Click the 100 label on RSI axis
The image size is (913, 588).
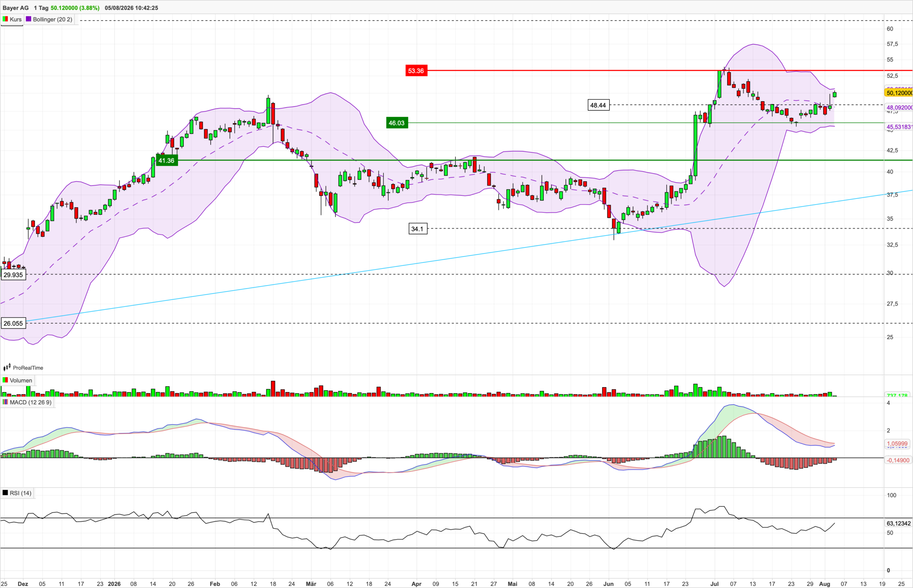pos(891,495)
